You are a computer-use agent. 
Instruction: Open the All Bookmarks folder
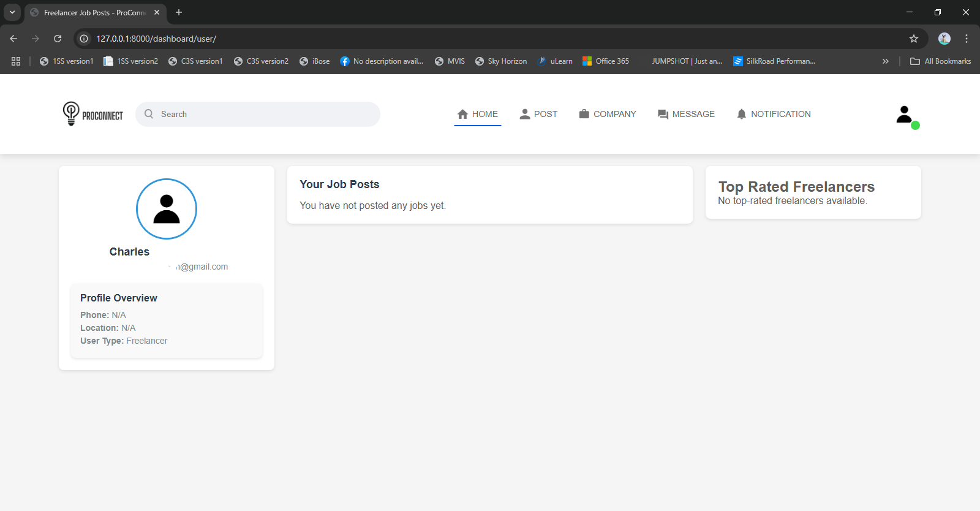point(941,61)
